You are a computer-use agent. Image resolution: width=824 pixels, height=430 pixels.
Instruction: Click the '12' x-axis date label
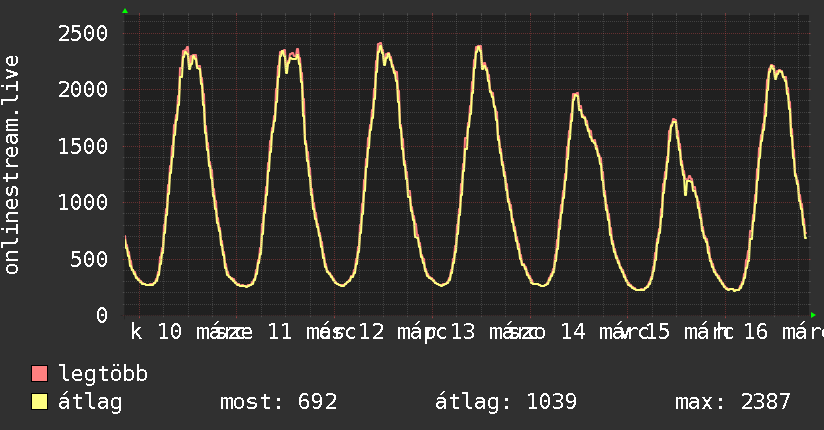click(372, 332)
